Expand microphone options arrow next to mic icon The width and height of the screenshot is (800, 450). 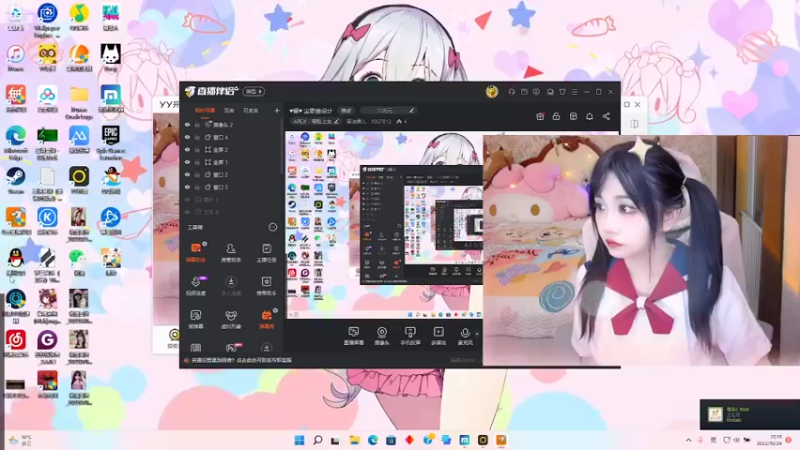477,334
